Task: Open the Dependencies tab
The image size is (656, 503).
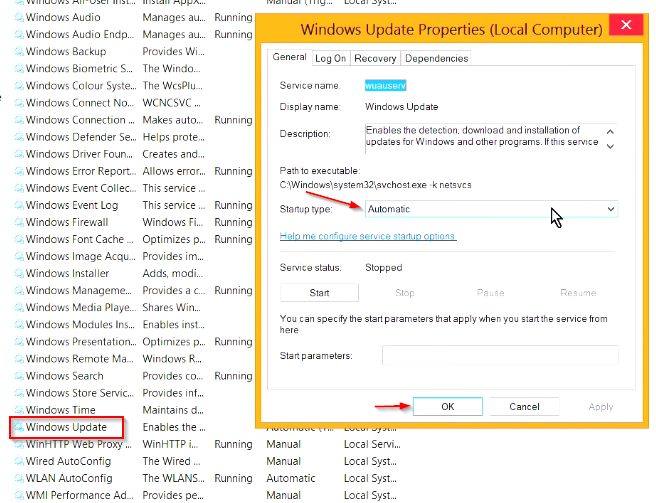Action: (436, 59)
